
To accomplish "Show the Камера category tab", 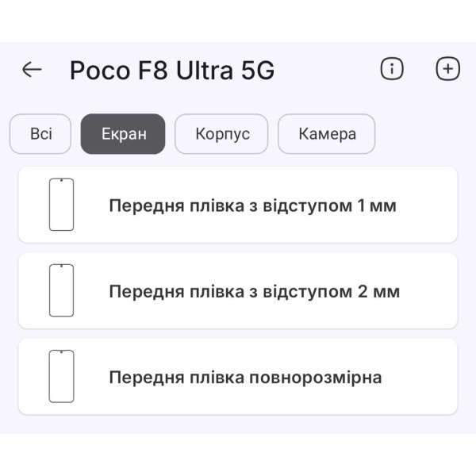I will pos(327,134).
